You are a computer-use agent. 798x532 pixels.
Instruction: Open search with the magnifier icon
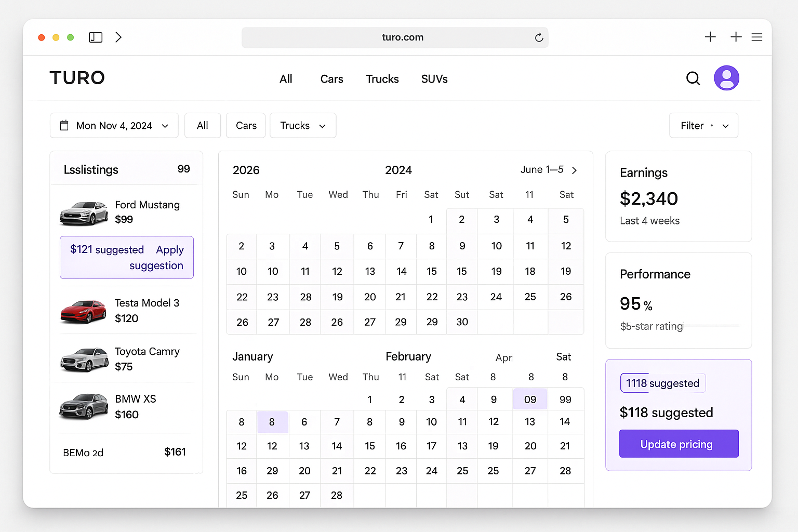[x=693, y=78]
